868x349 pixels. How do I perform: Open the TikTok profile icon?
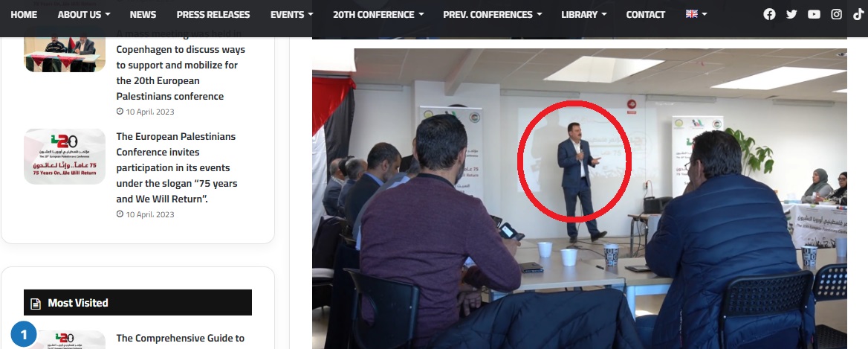(x=858, y=14)
